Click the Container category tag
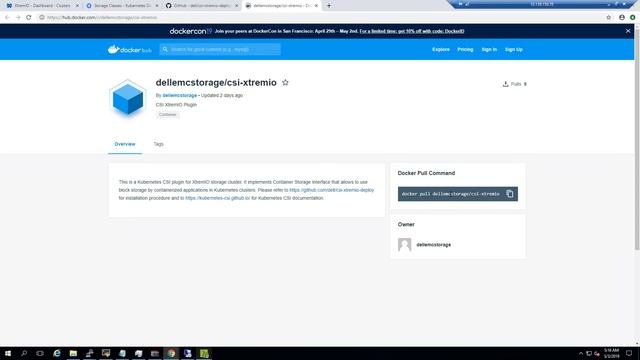The width and height of the screenshot is (640, 360). pos(168,115)
